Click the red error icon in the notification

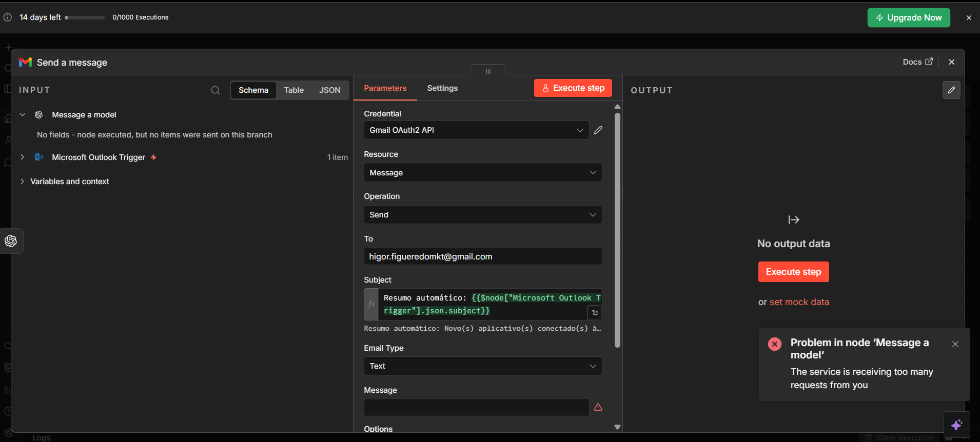click(775, 344)
